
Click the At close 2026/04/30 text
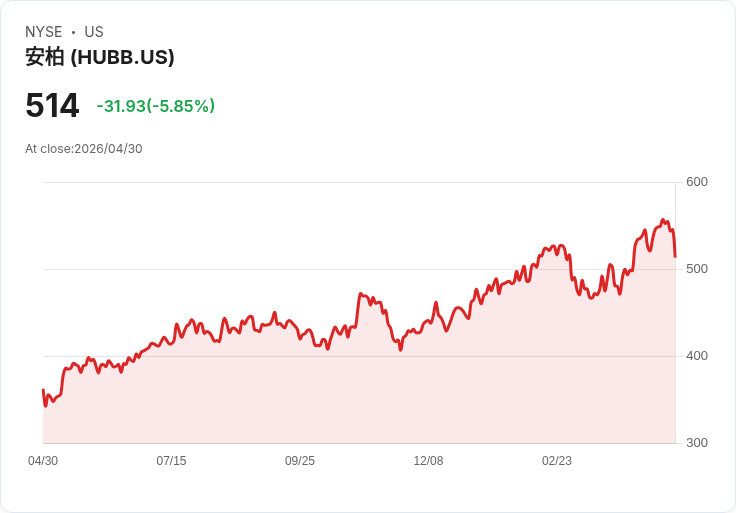[x=84, y=149]
